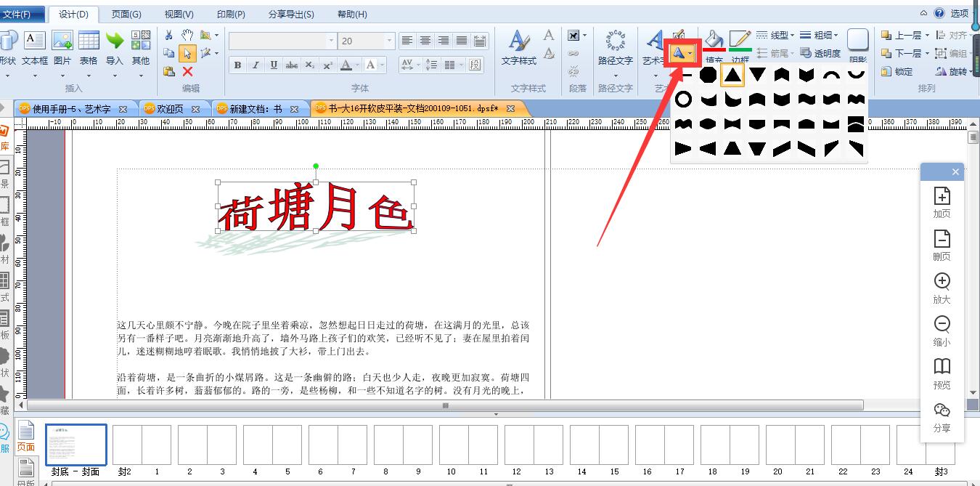Choose the ring art-text shape preset
The width and height of the screenshot is (980, 486).
coord(683,99)
